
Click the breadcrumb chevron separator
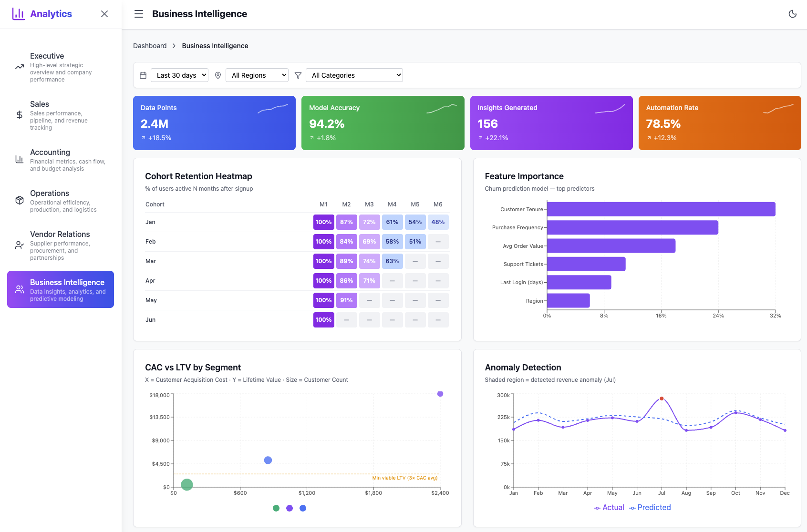(174, 46)
